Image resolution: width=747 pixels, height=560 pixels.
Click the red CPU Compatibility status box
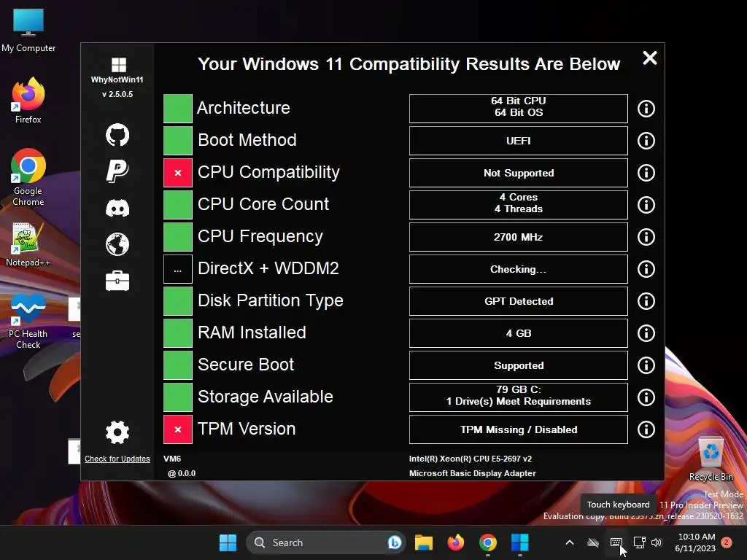pyautogui.click(x=178, y=172)
